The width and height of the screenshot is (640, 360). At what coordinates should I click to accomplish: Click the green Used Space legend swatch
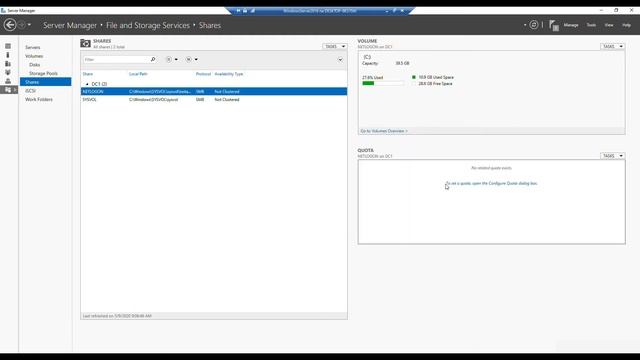tap(413, 77)
